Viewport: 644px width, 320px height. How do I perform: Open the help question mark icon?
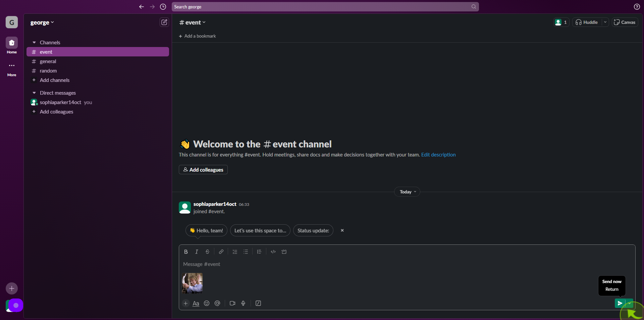click(x=637, y=7)
